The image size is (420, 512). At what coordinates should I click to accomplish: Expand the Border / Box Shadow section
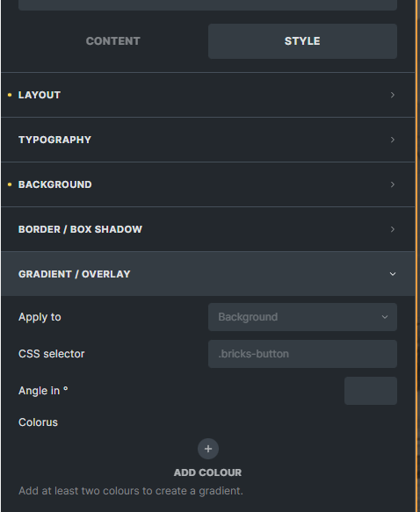pyautogui.click(x=208, y=229)
